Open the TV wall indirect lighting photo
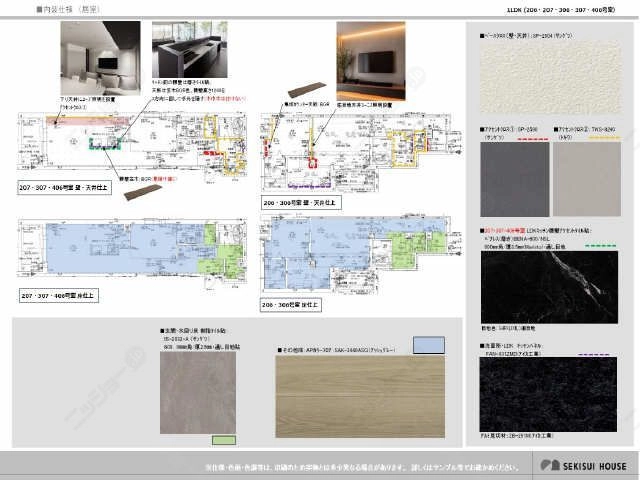Viewport: 640px width, 480px height. pos(371,61)
